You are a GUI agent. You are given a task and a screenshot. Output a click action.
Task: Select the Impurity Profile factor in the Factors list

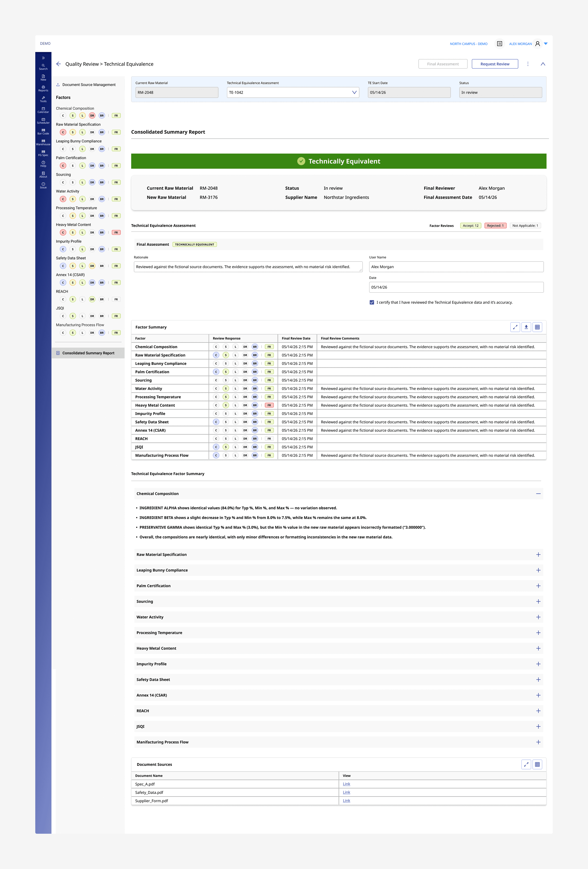[69, 242]
